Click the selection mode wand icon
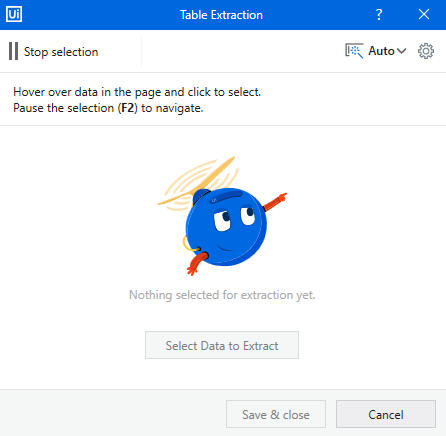This screenshot has height=436, width=446. pyautogui.click(x=354, y=51)
